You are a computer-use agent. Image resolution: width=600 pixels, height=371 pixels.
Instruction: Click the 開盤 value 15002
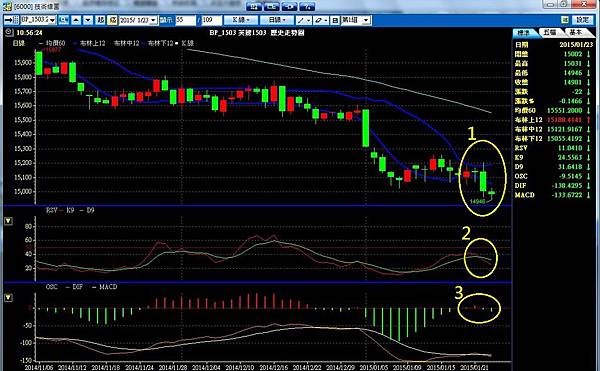(x=572, y=54)
